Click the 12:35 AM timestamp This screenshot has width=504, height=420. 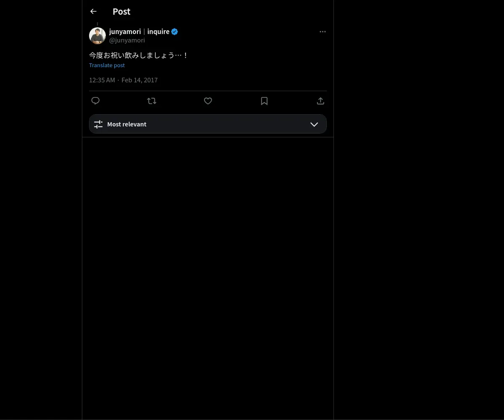coord(102,80)
